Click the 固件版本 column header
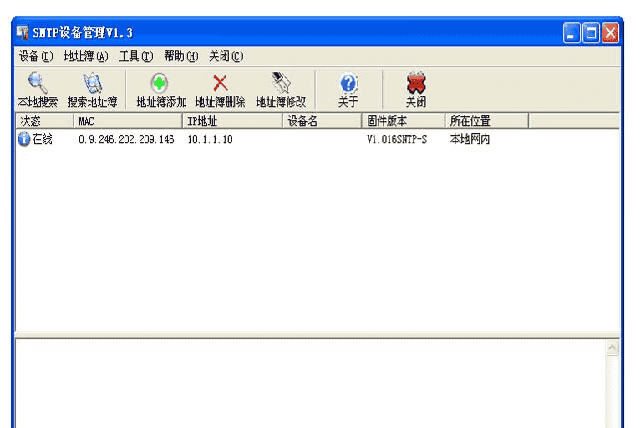The height and width of the screenshot is (428, 642). [x=402, y=121]
